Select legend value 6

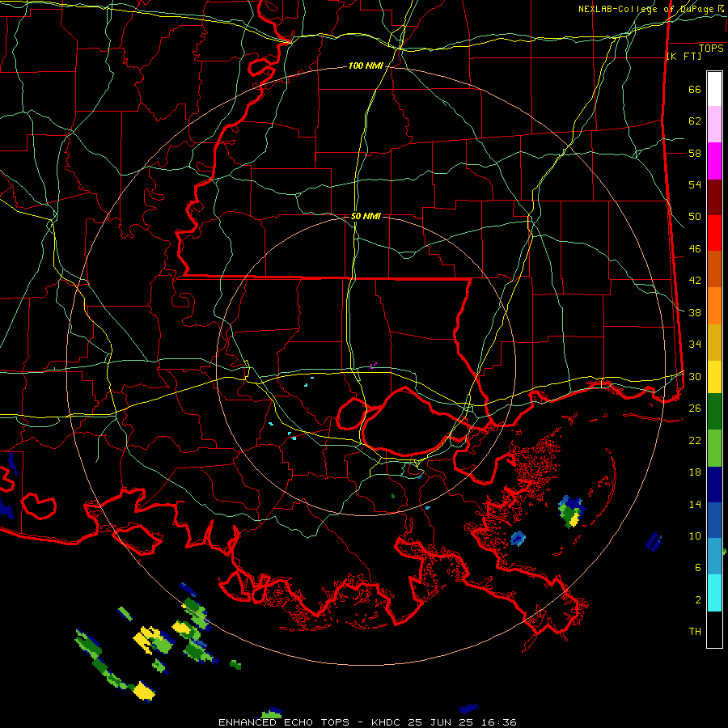tap(698, 568)
